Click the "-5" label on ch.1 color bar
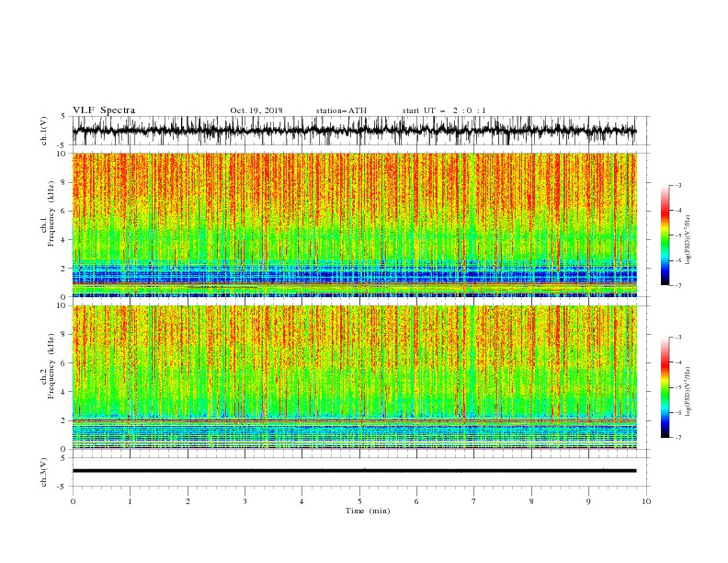Image resolution: width=728 pixels, height=563 pixels. tap(678, 236)
